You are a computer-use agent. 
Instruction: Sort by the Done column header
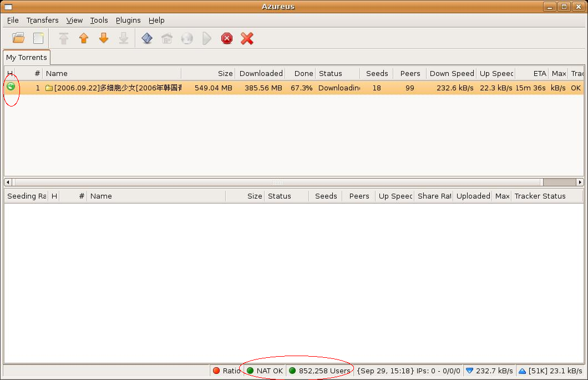pyautogui.click(x=300, y=74)
